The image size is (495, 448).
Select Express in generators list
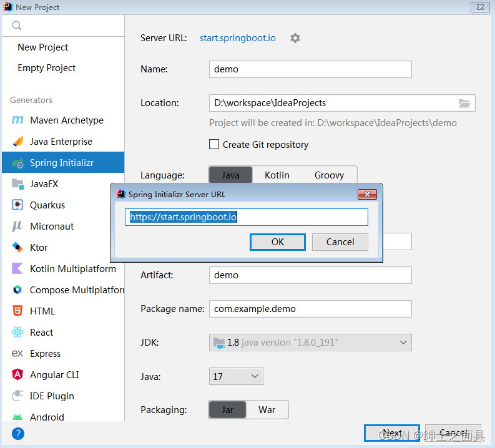point(63,353)
